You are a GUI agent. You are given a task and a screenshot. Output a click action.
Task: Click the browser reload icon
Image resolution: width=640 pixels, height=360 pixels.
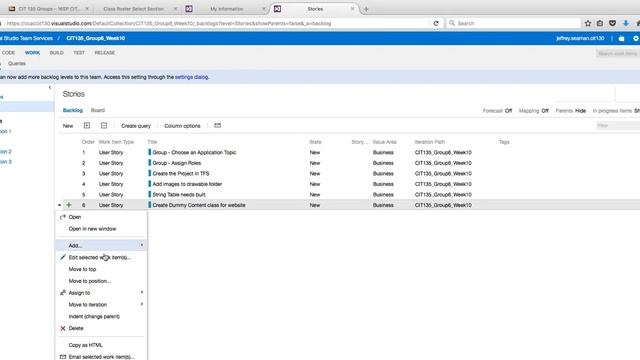click(x=436, y=23)
